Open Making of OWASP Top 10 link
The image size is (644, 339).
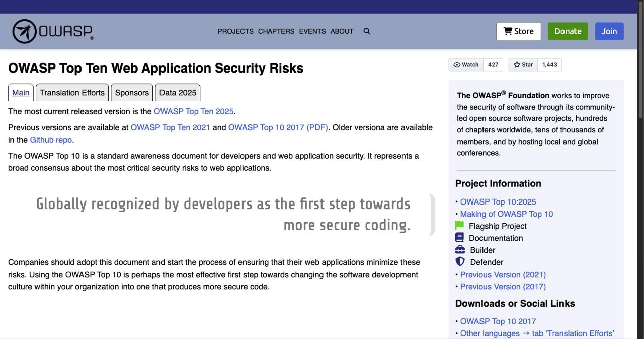507,214
